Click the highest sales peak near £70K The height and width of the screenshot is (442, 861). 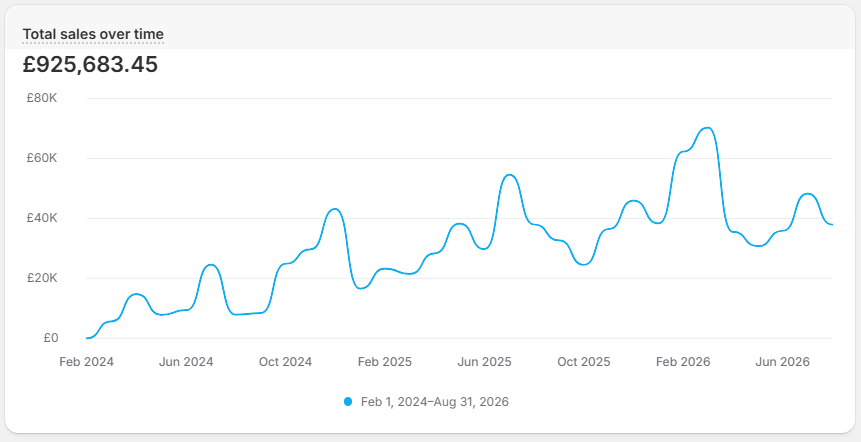tap(707, 128)
